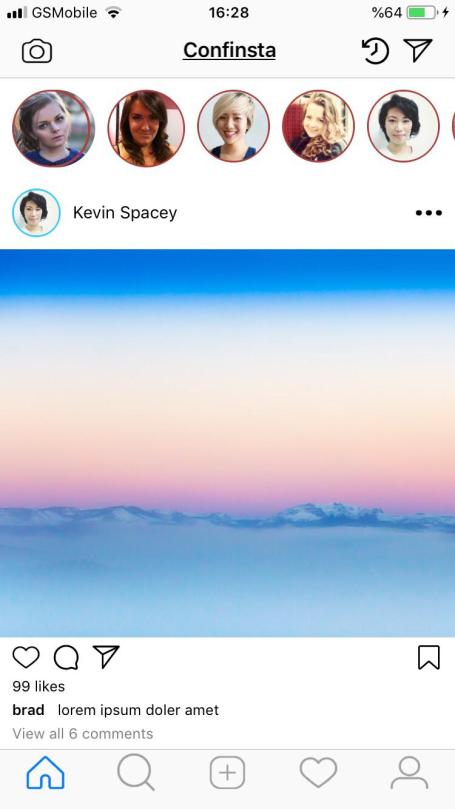Toggle bookmark to save the post
The image size is (455, 809).
(429, 657)
